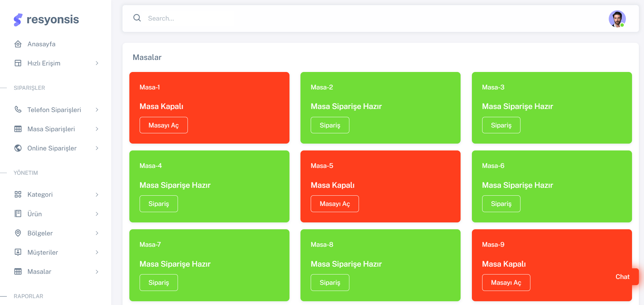Click the Anasayfa home icon
The height and width of the screenshot is (305, 644).
click(x=18, y=44)
